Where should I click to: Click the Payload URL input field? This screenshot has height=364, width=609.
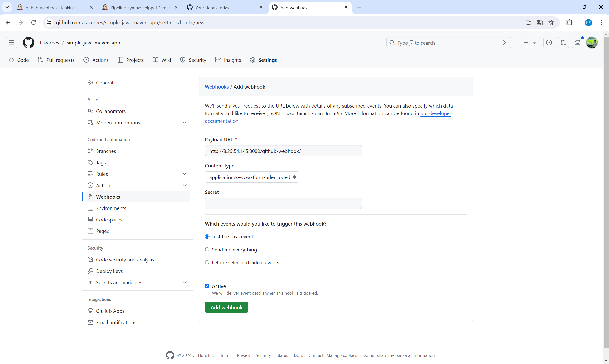pos(283,151)
